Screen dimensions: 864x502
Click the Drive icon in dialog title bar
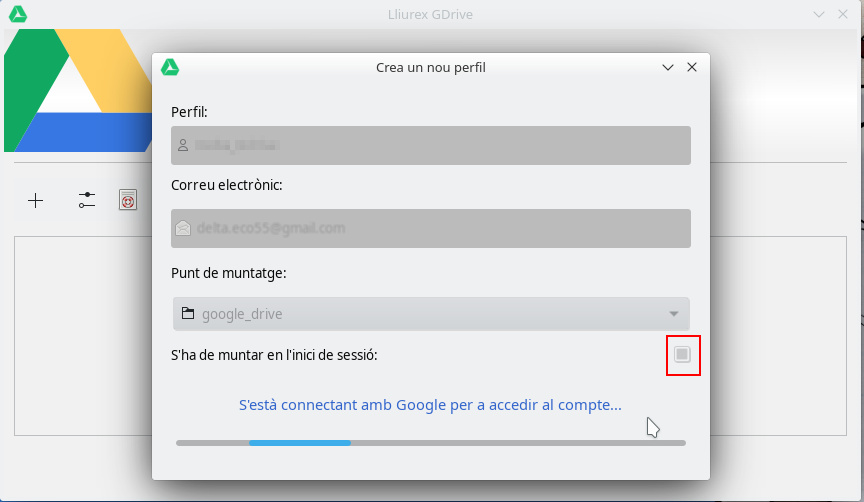coord(171,68)
